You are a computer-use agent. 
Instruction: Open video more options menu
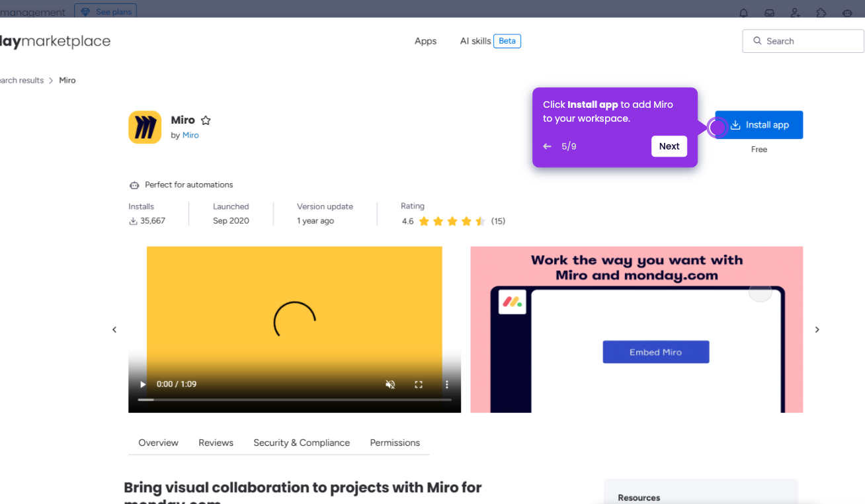coord(447,384)
